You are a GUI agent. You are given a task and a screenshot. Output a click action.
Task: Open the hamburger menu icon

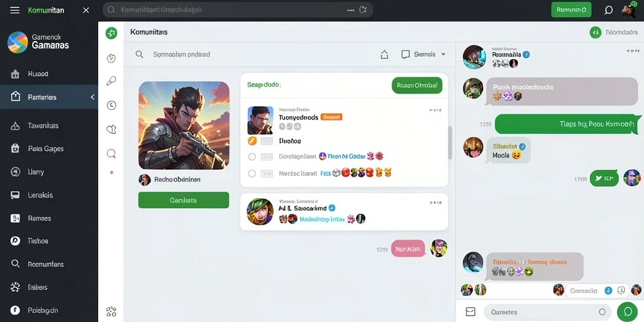point(15,10)
